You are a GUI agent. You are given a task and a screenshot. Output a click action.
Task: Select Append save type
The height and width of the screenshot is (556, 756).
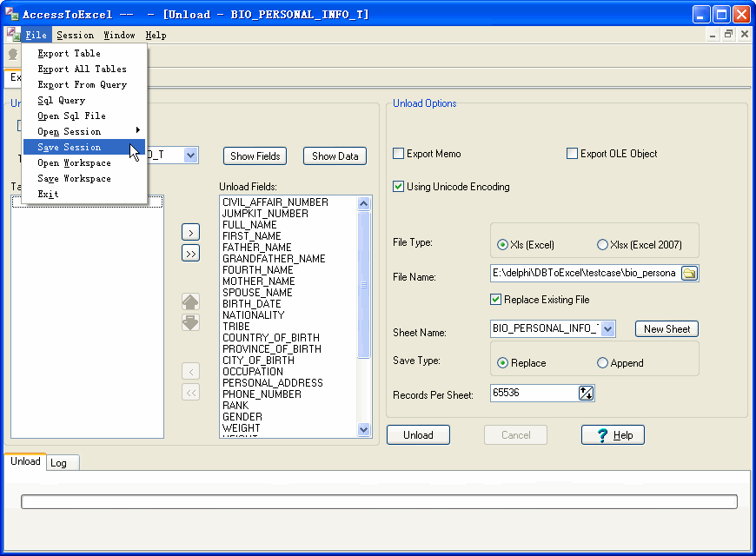pos(602,363)
